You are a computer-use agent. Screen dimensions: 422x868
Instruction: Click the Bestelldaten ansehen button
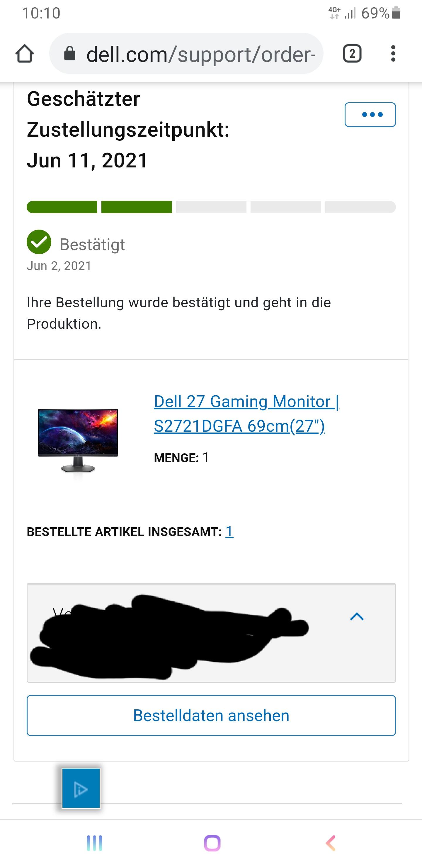pos(211,715)
